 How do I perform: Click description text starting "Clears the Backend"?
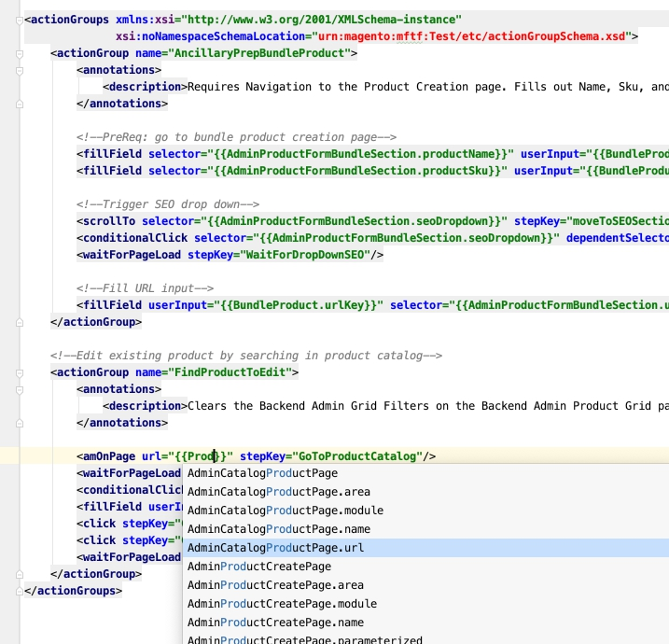[x=428, y=406]
